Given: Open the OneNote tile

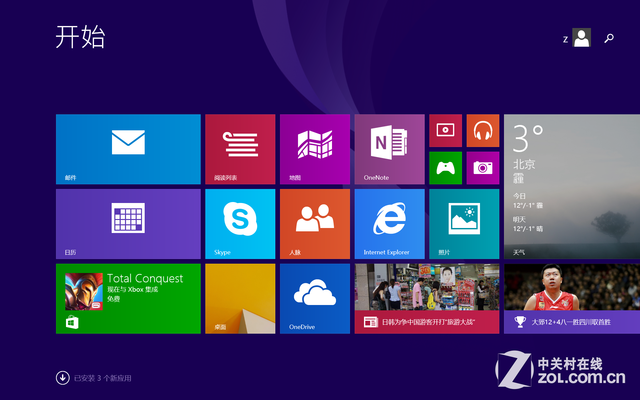Looking at the screenshot, I should [x=389, y=149].
